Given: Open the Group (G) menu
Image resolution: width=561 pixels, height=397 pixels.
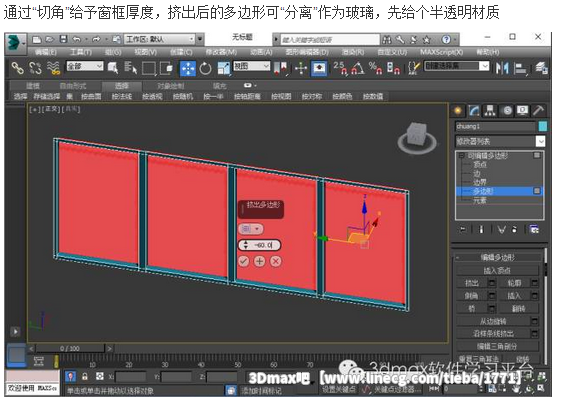Looking at the screenshot, I should [x=113, y=52].
